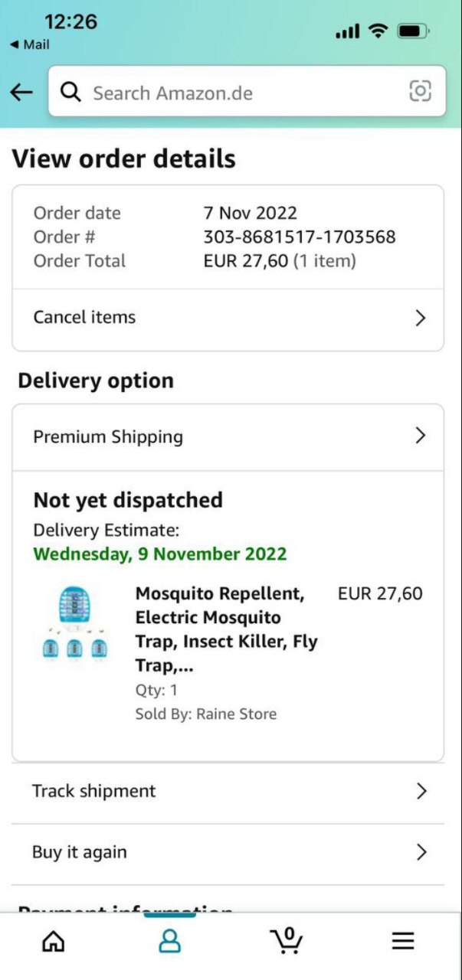Open the account profile tab icon

point(169,941)
